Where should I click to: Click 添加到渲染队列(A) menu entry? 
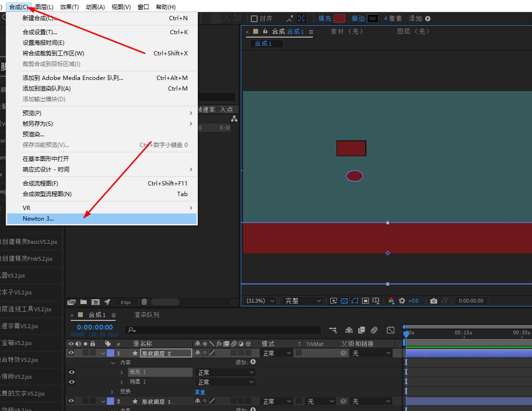point(102,89)
